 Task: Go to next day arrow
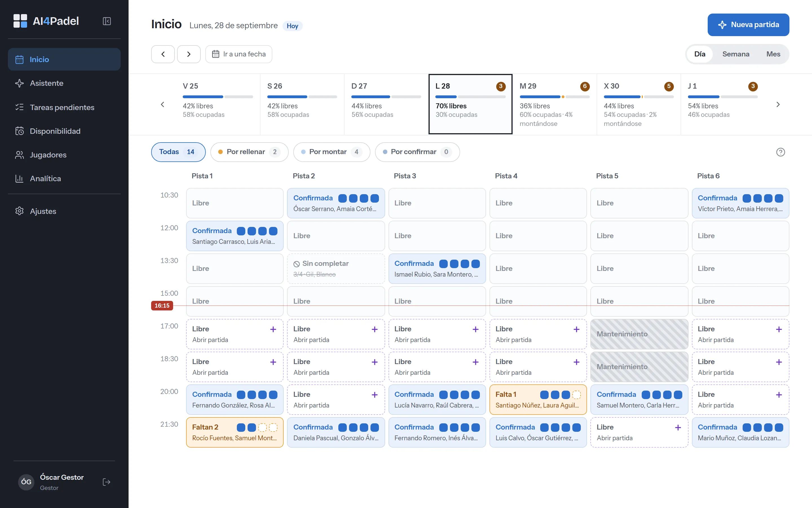coord(189,54)
